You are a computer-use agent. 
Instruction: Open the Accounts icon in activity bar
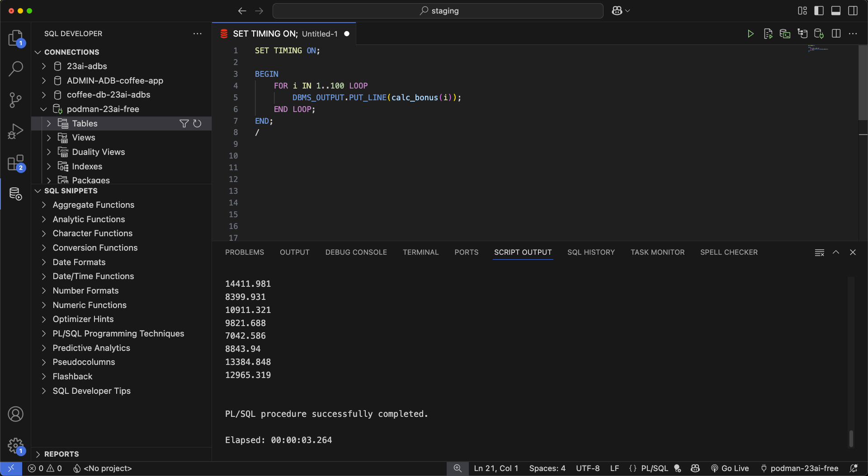(16, 414)
